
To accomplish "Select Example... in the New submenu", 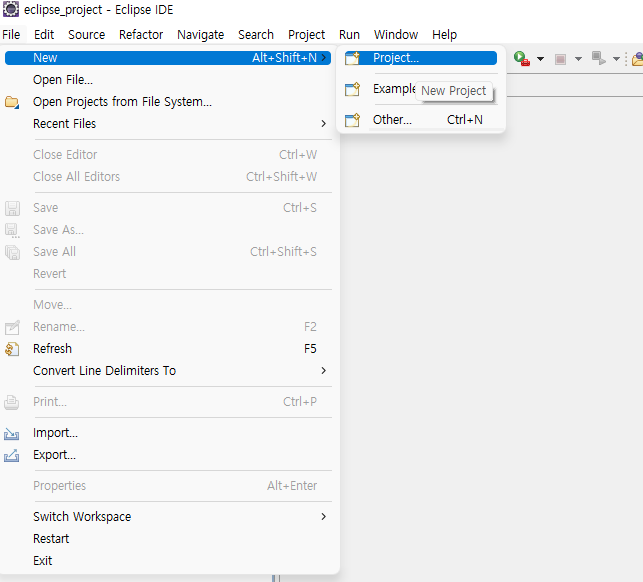I will [421, 89].
